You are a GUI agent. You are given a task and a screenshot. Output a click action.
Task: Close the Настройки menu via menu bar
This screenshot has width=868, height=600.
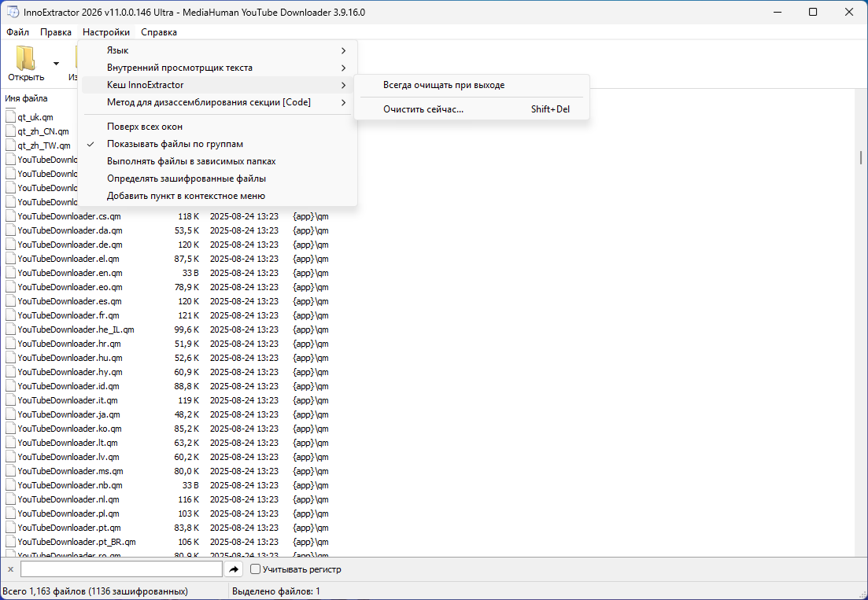point(106,32)
